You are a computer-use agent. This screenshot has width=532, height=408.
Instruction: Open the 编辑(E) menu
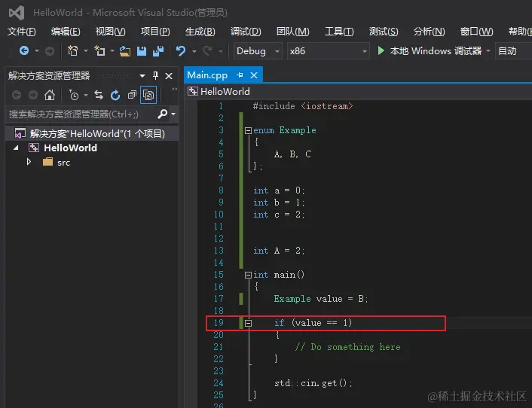[x=66, y=32]
